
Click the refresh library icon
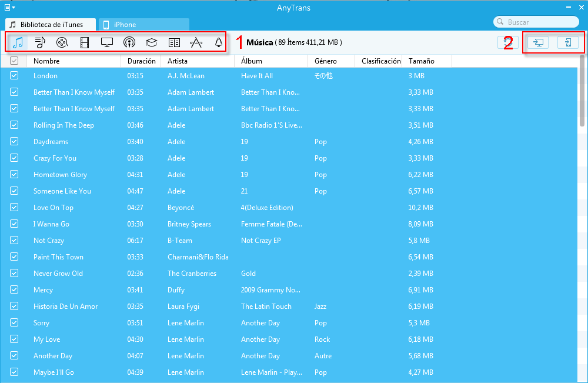point(508,42)
